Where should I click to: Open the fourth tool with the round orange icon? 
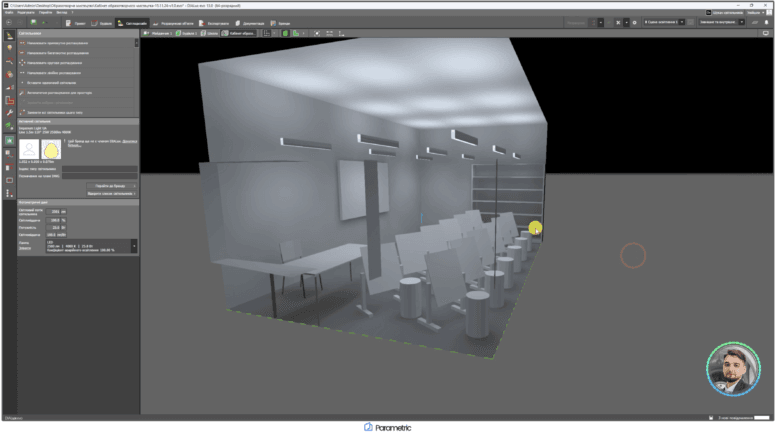pos(9,74)
